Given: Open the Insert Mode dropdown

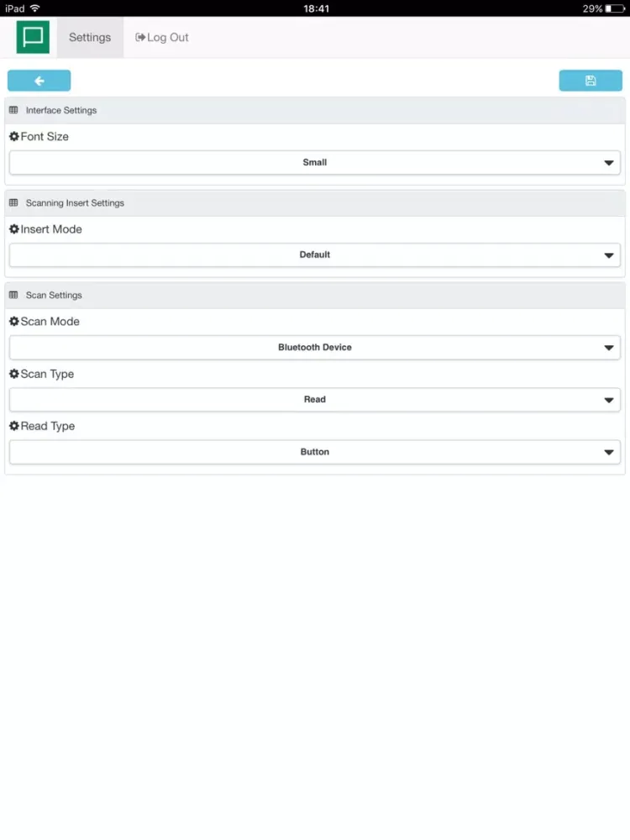Looking at the screenshot, I should tap(315, 255).
